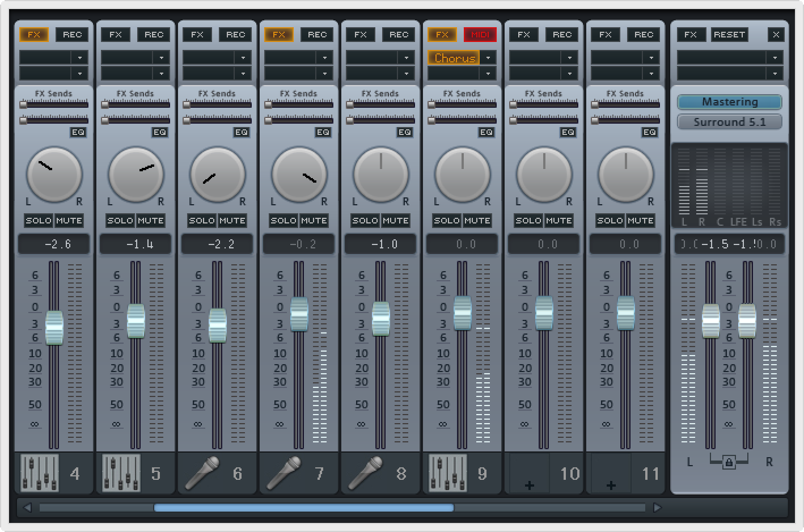Viewport: 804px width, 532px height.
Task: Open the EQ on channel 10
Action: [568, 132]
